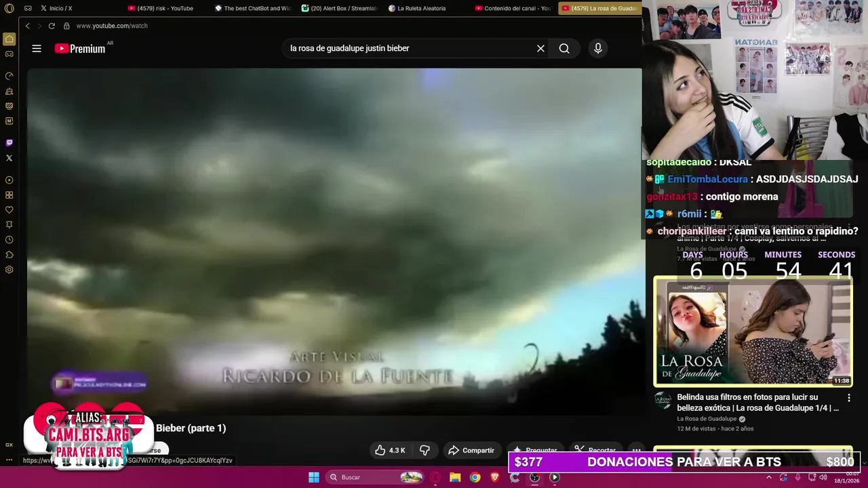Switch to The best ChatBot tab

(x=252, y=8)
